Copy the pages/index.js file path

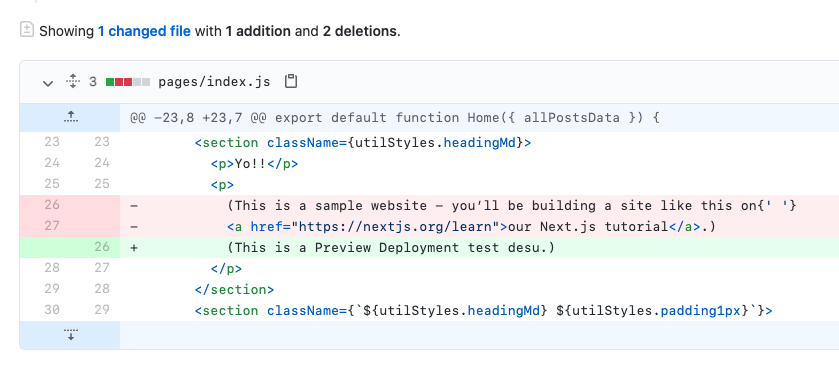tap(291, 81)
